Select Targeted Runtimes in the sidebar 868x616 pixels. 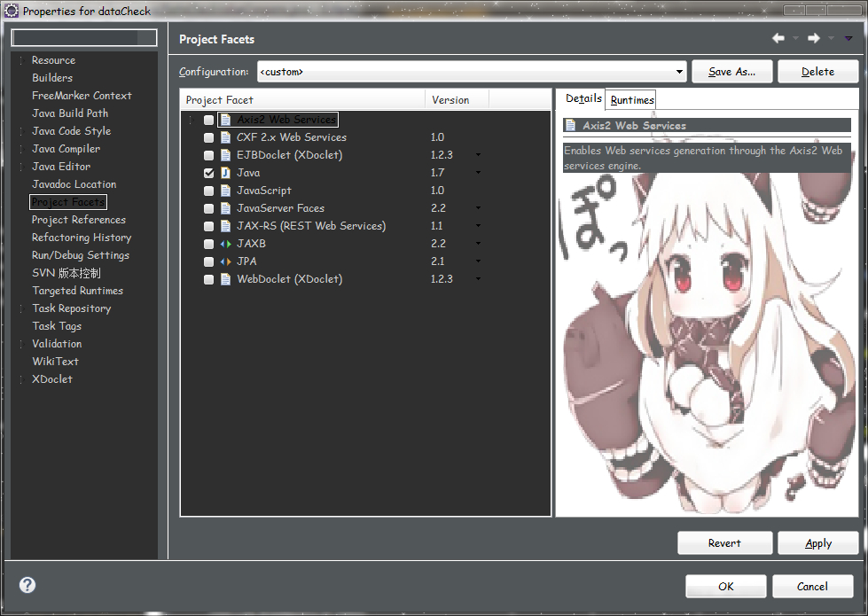tap(77, 291)
